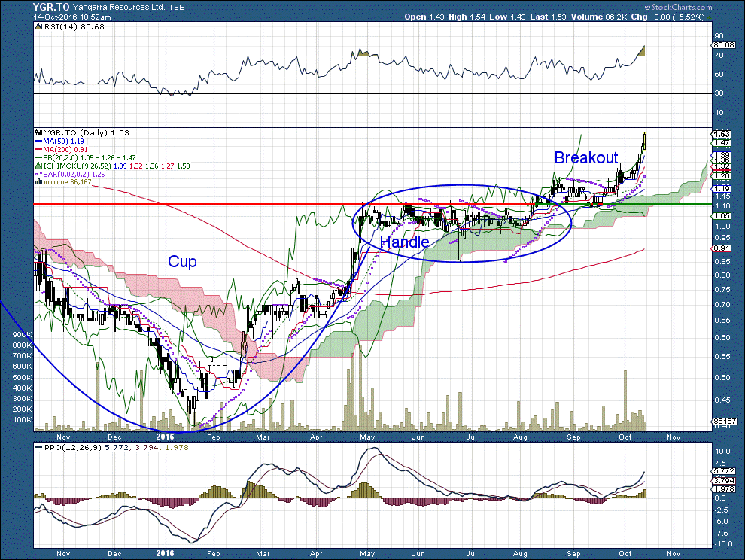Click the Jun label under the PPO panel
This screenshot has height=560, width=745.
418,554
